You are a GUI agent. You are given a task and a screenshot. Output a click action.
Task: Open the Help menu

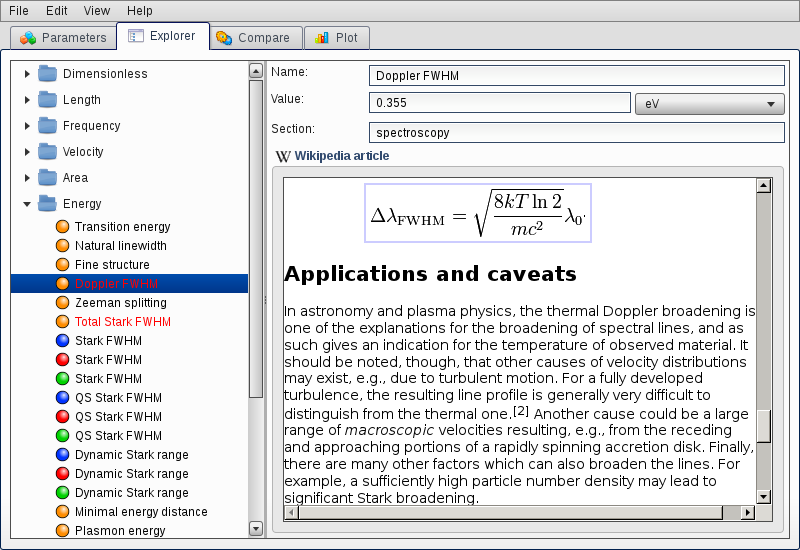coord(140,11)
